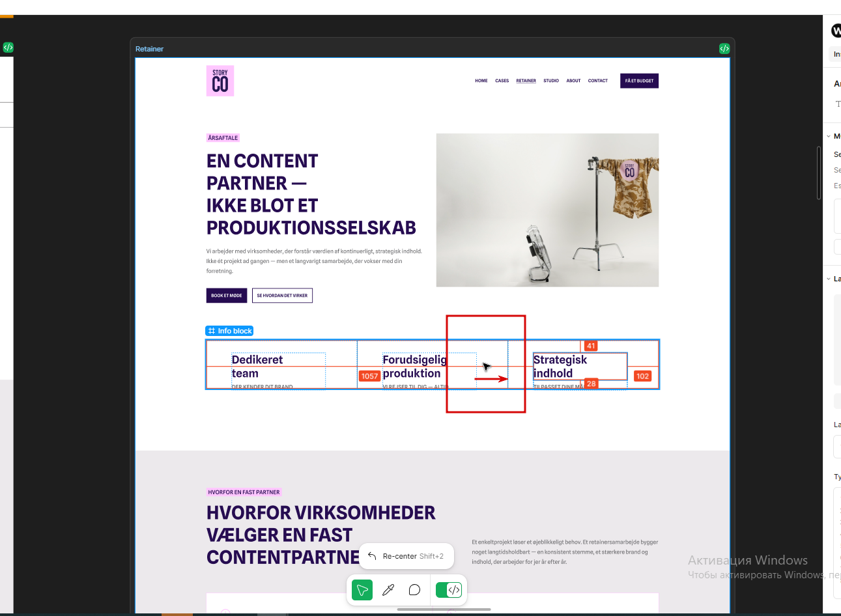The height and width of the screenshot is (616, 841).
Task: Click the 102 spacing badge
Action: [x=642, y=376]
